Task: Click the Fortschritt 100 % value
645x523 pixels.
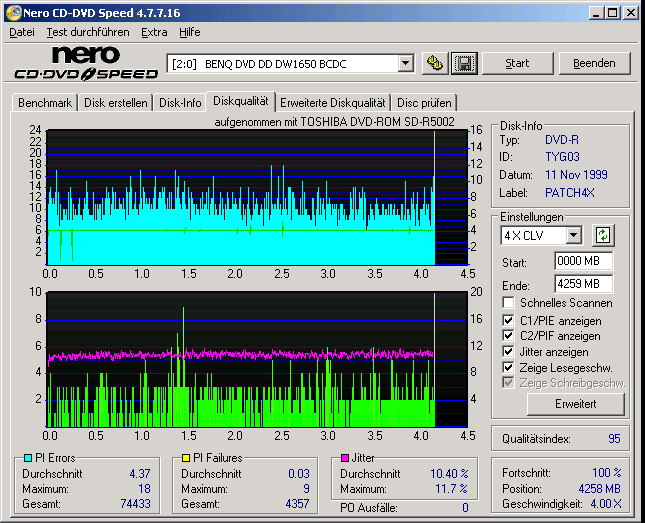Action: [607, 473]
